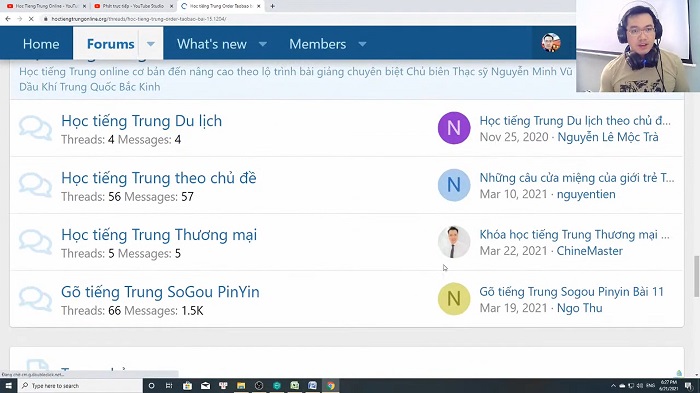
Task: Open the Windows Start menu
Action: point(8,385)
